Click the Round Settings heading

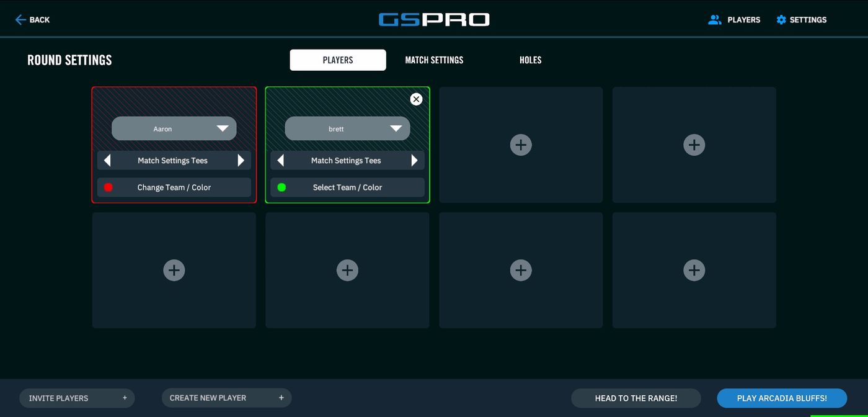coord(69,60)
